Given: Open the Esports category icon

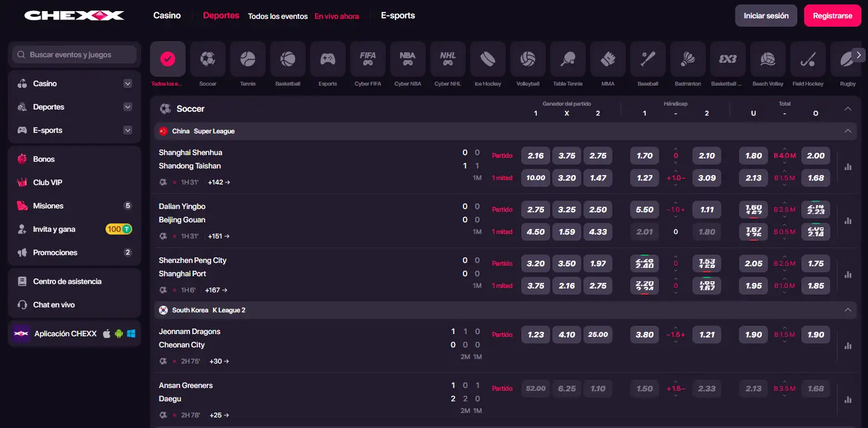Looking at the screenshot, I should point(328,59).
